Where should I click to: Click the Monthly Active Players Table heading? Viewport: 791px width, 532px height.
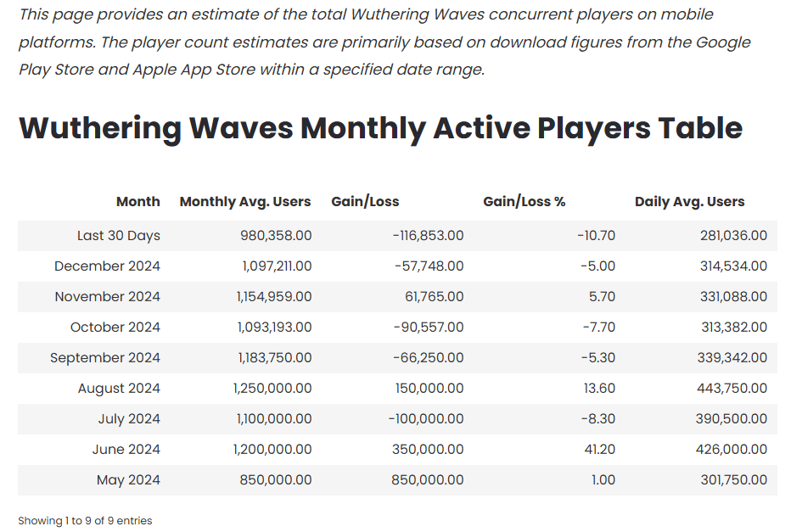(x=380, y=128)
